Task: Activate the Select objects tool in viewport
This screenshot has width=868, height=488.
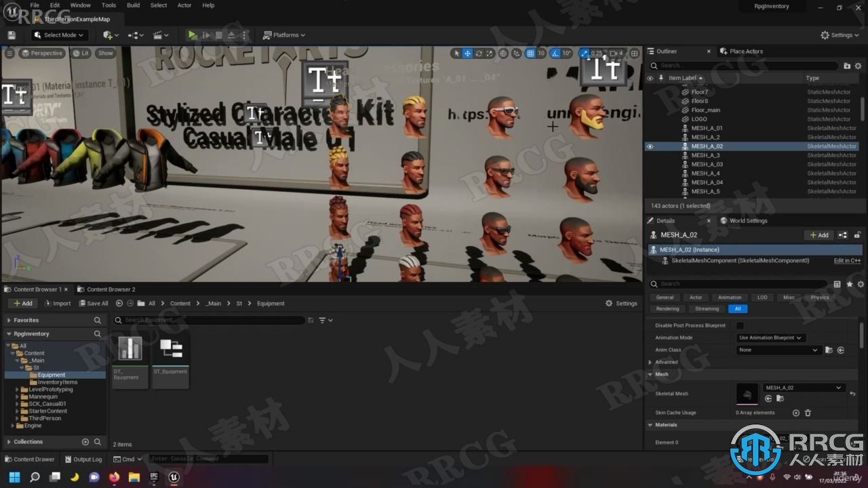Action: point(456,53)
